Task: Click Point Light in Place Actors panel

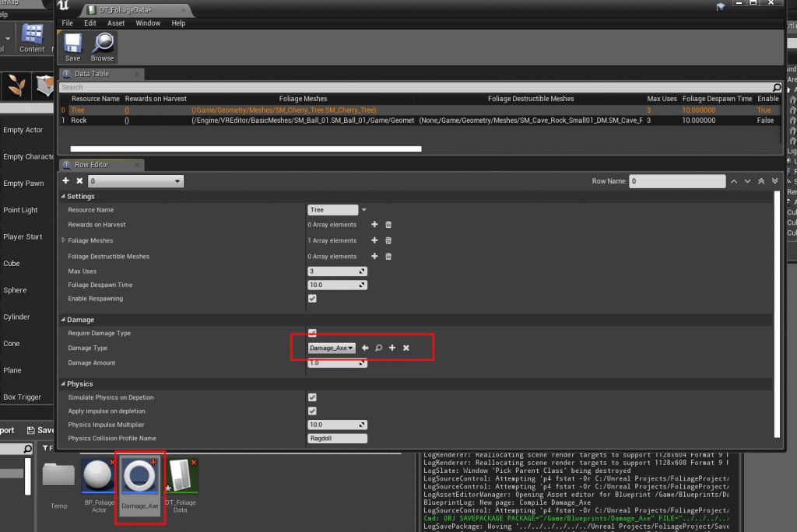Action: pyautogui.click(x=20, y=210)
